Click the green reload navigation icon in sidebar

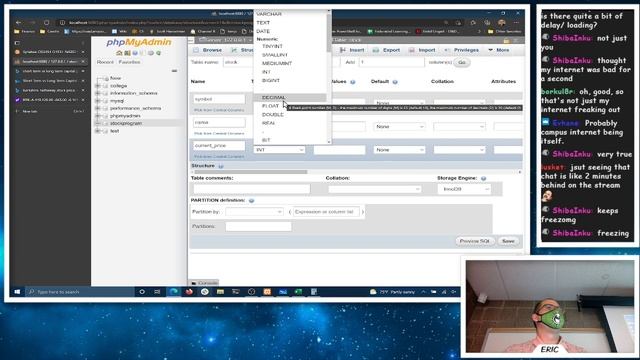[x=158, y=53]
